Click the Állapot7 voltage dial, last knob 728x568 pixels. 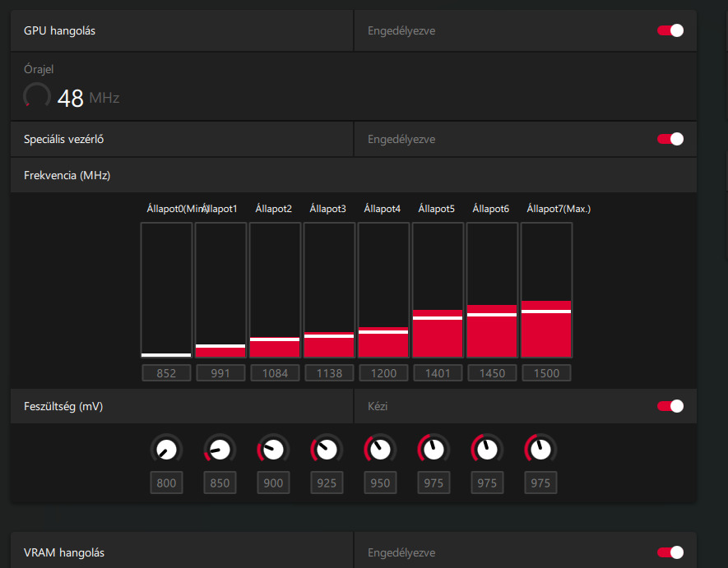[540, 450]
